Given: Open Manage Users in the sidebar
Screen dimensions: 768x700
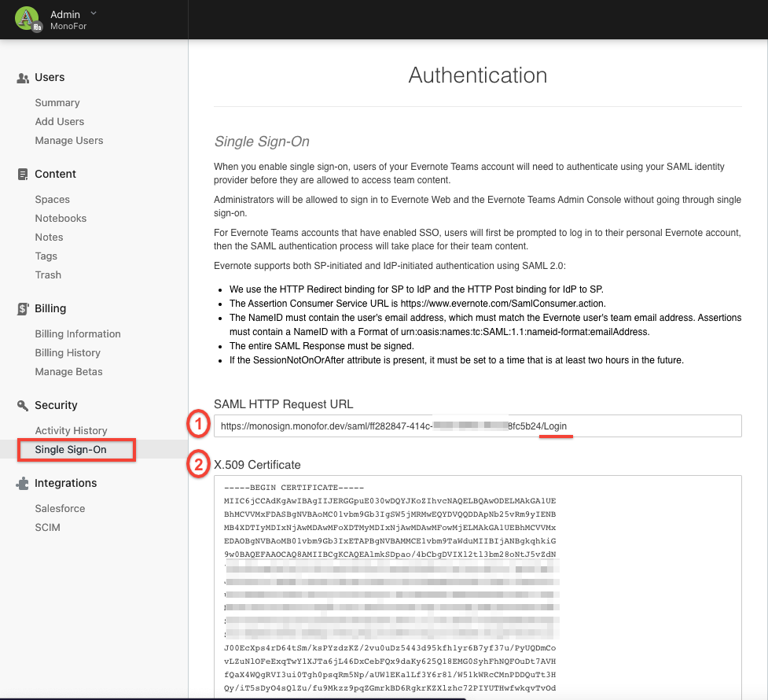Looking at the screenshot, I should point(69,141).
